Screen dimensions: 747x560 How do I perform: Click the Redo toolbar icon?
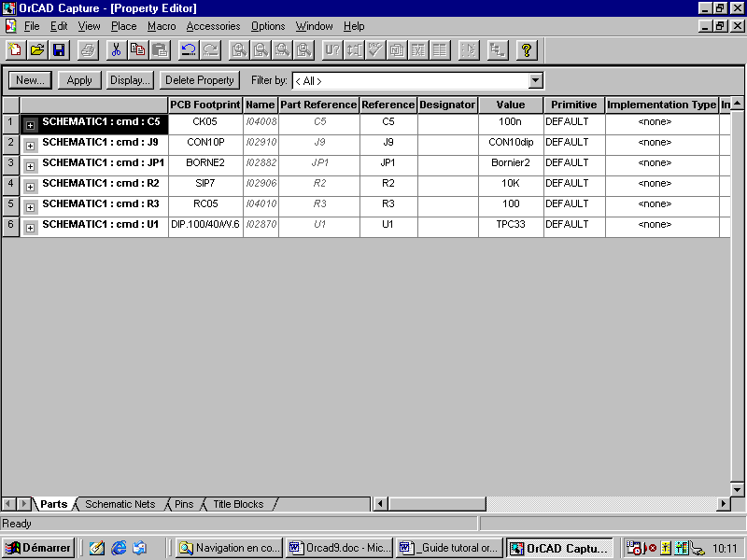[x=211, y=50]
